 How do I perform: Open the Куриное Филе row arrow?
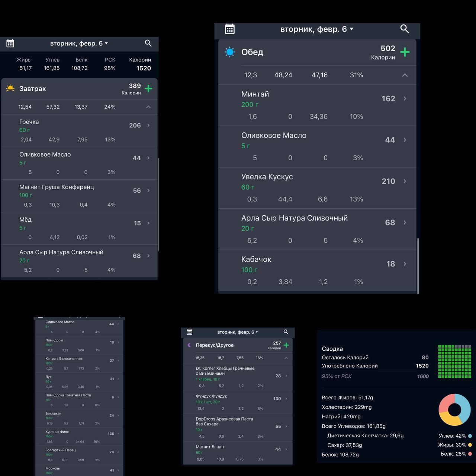118,434
